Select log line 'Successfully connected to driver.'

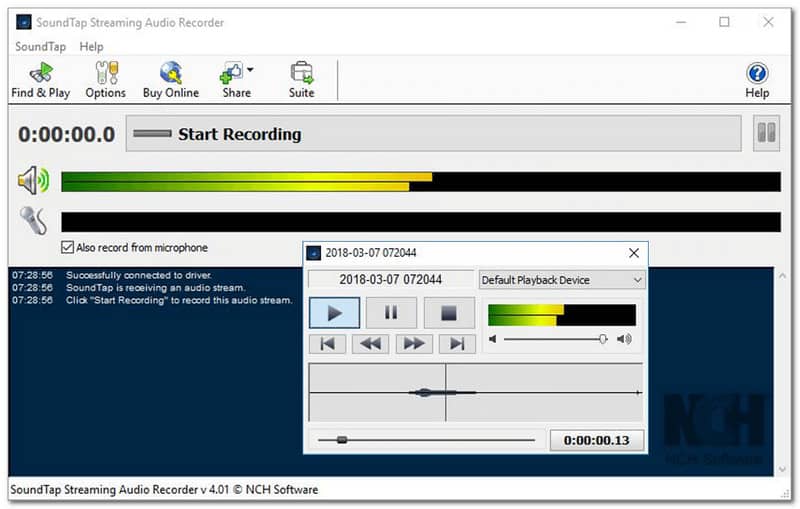click(x=139, y=275)
